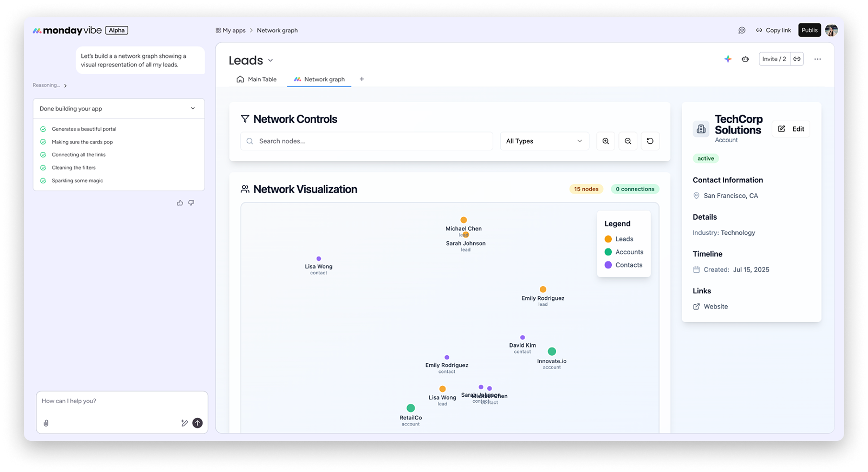This screenshot has width=868, height=472.
Task: Click the Publish button
Action: pos(810,30)
